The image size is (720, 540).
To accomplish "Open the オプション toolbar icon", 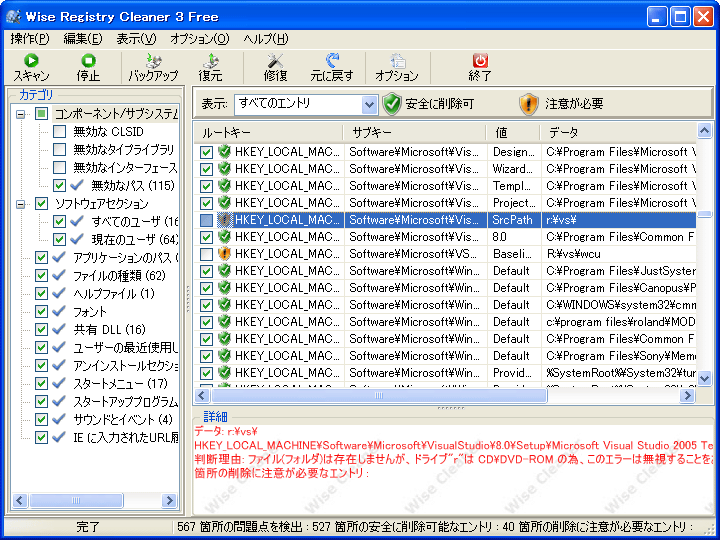I will click(x=397, y=61).
